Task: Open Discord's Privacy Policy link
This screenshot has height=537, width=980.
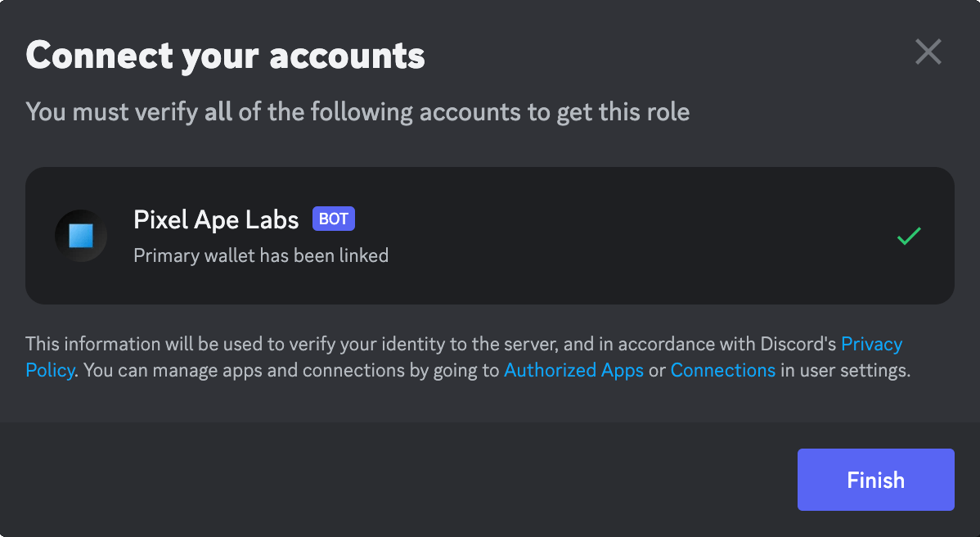Action: point(871,344)
